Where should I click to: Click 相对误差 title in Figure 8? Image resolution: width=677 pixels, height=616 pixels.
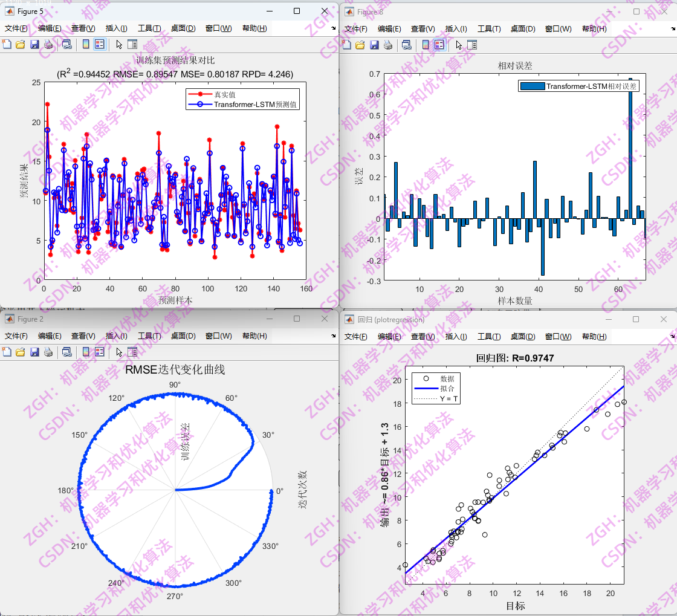click(515, 66)
